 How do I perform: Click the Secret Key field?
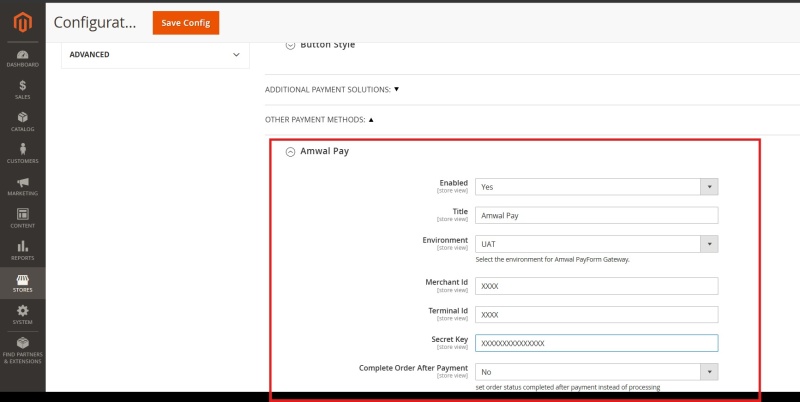pos(596,343)
